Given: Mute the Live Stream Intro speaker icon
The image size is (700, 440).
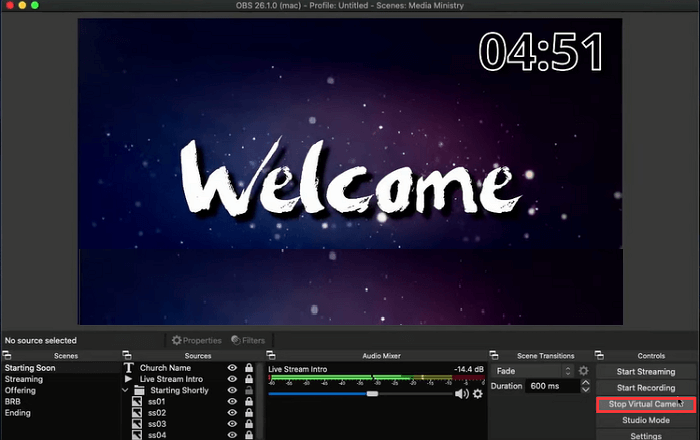Looking at the screenshot, I should point(461,394).
